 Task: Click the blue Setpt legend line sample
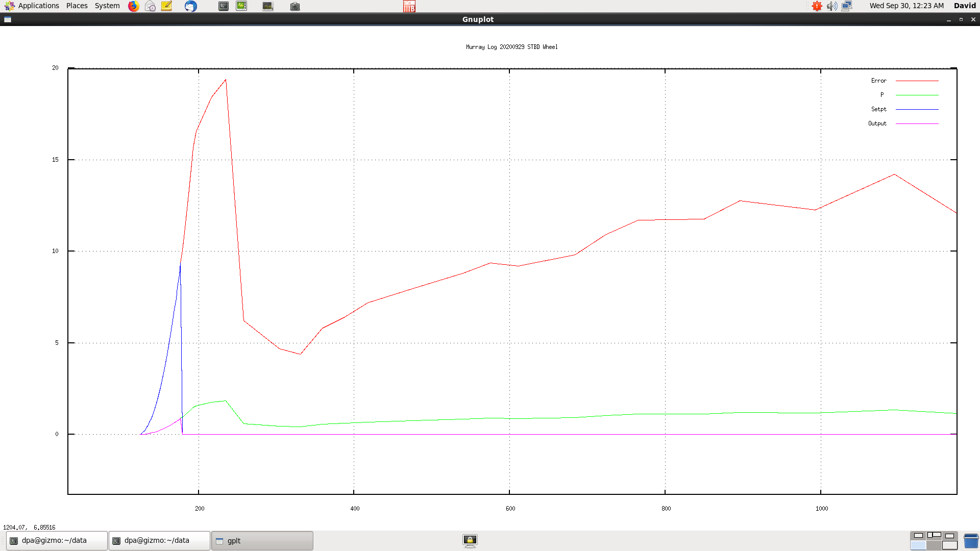(917, 109)
